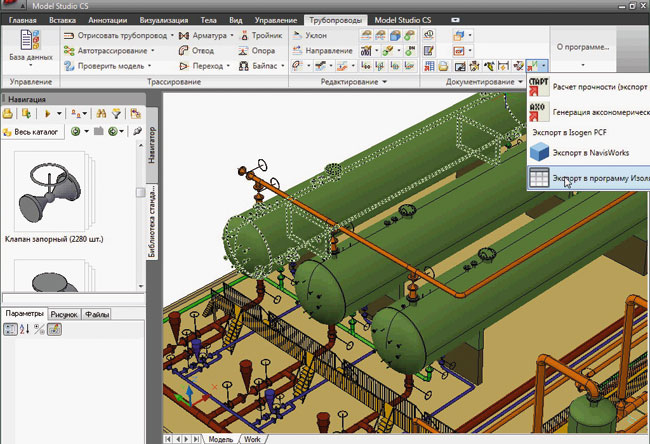
Task: Click the Тройник tee fitting icon
Action: pyautogui.click(x=243, y=35)
